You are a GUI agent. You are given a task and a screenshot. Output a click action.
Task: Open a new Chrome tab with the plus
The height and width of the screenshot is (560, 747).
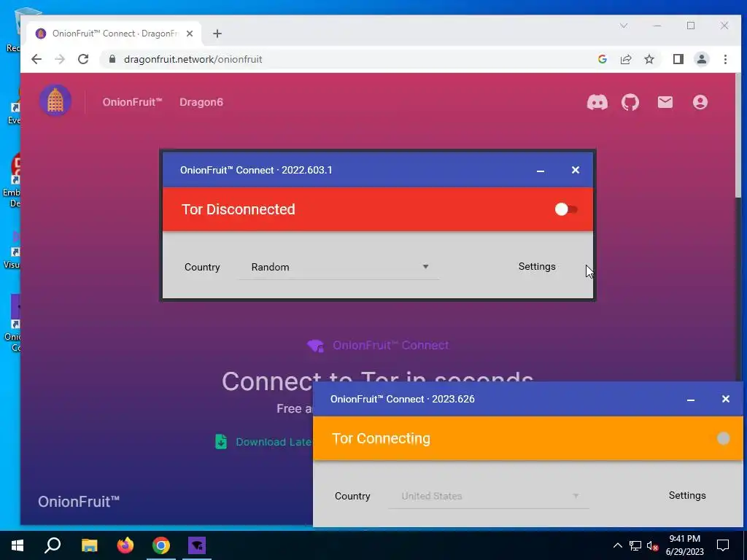[217, 34]
